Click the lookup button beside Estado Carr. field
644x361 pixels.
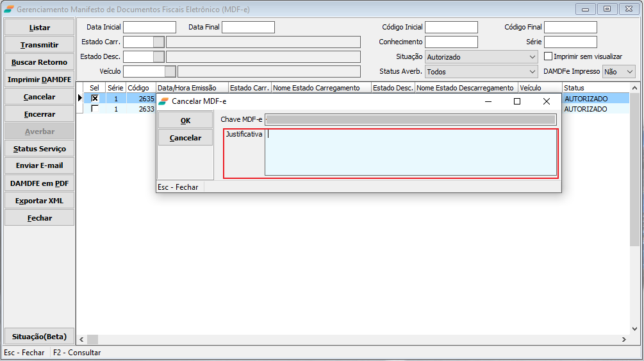click(158, 42)
